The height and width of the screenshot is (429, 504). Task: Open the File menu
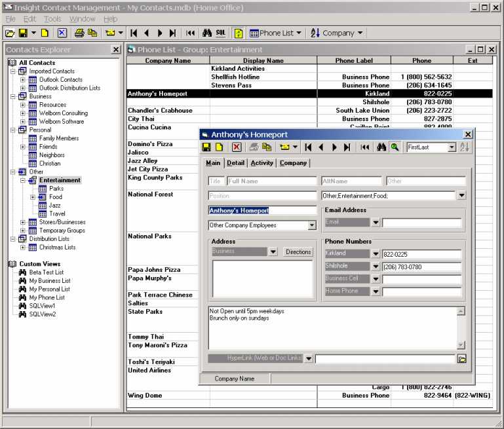click(10, 19)
